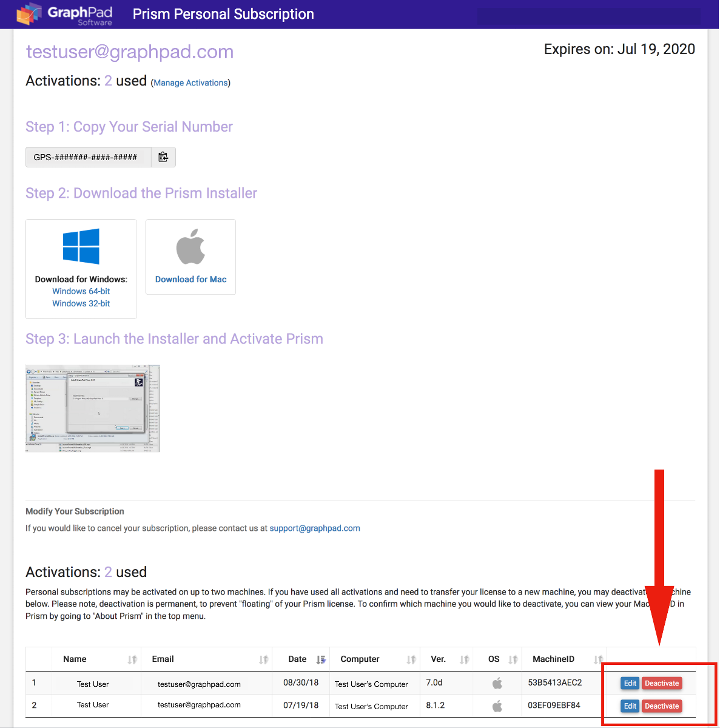Image resolution: width=720 pixels, height=728 pixels.
Task: Click the Email column header
Action: [163, 659]
